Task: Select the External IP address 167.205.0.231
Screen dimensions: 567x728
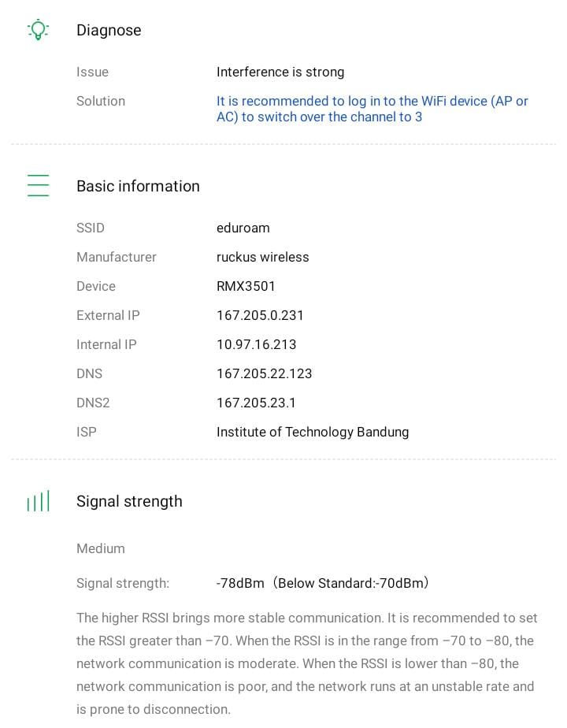Action: click(x=260, y=315)
